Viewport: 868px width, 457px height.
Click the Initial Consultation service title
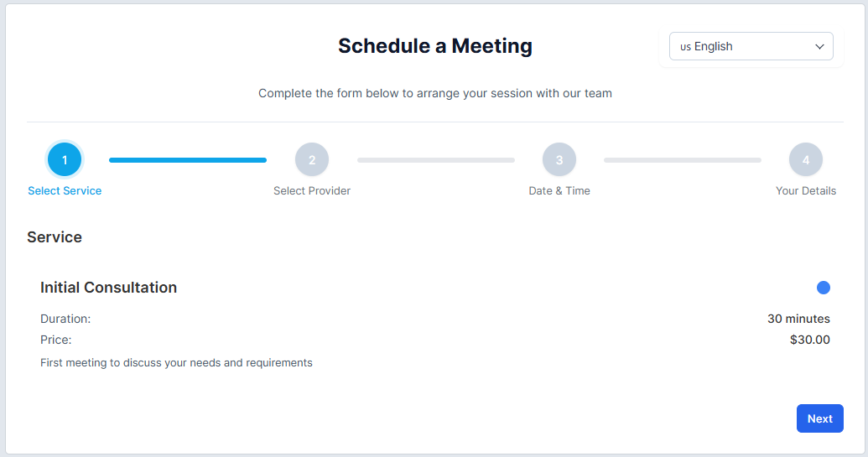pos(109,288)
